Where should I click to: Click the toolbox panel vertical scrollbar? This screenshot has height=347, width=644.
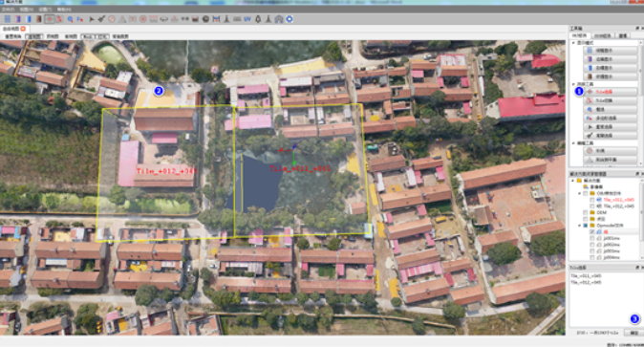pyautogui.click(x=641, y=103)
